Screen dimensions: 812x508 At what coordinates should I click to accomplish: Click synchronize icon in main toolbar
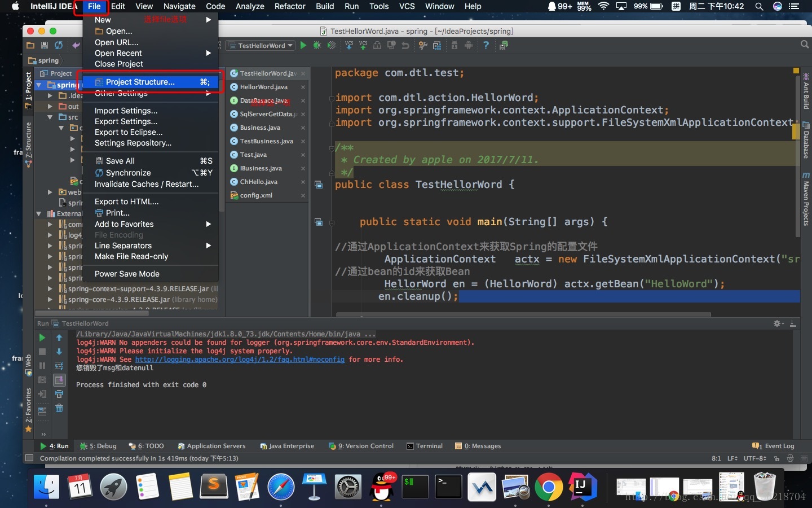coord(59,45)
